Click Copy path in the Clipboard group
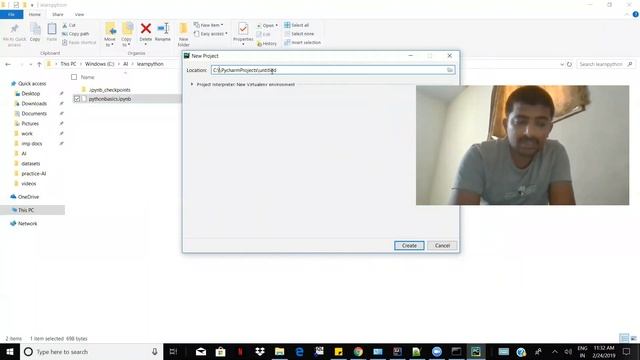Screen dimensions: 640x360 point(76,34)
